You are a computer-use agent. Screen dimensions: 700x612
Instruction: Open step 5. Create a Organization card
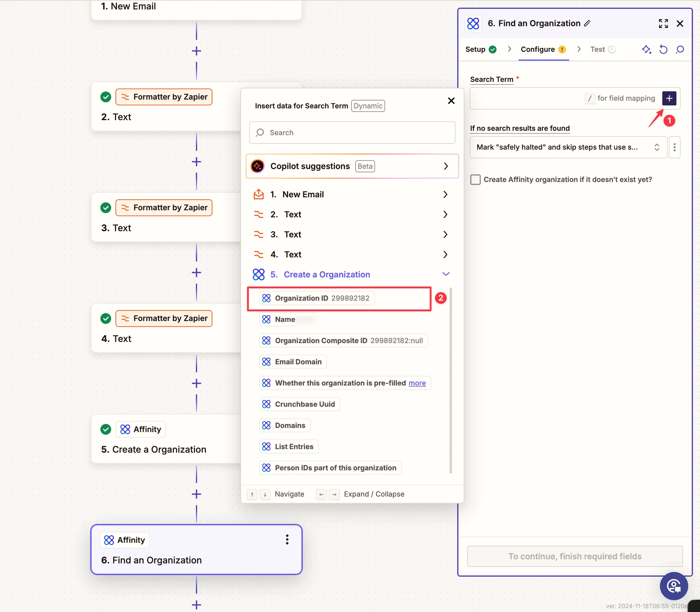[x=166, y=439]
